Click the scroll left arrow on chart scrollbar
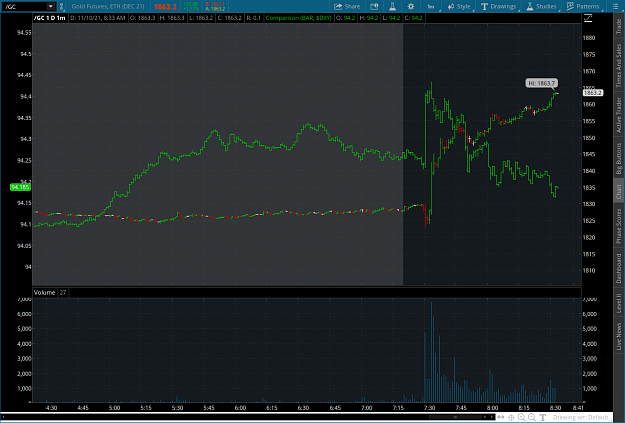Screen dimensions: 625x423 485,417
